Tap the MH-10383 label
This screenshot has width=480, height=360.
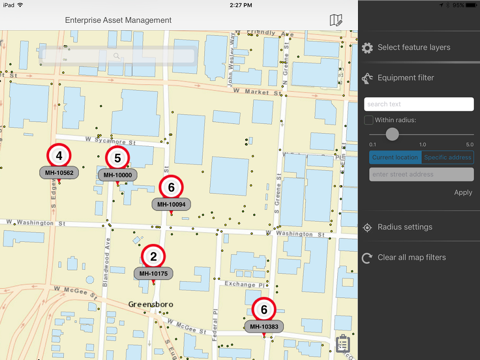click(264, 327)
